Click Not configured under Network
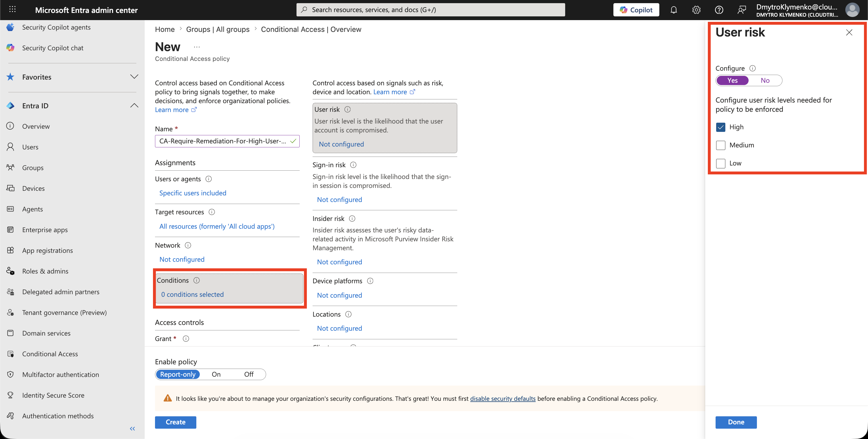The width and height of the screenshot is (868, 439). 182,259
